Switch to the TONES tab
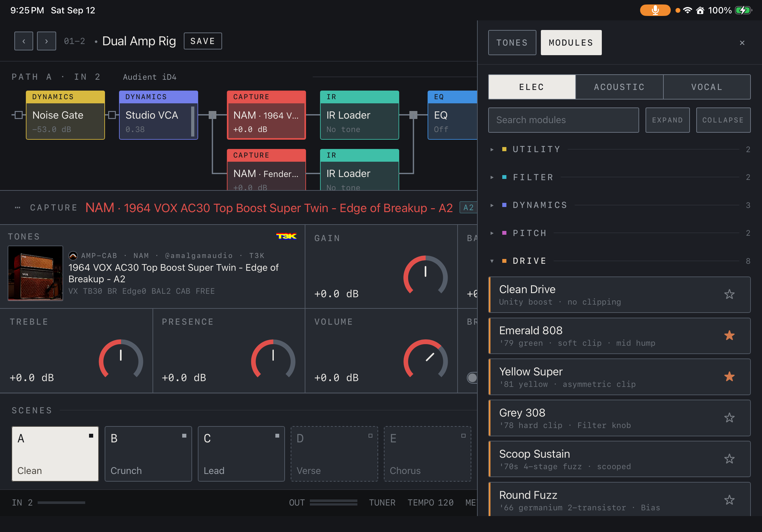The image size is (762, 532). [512, 43]
